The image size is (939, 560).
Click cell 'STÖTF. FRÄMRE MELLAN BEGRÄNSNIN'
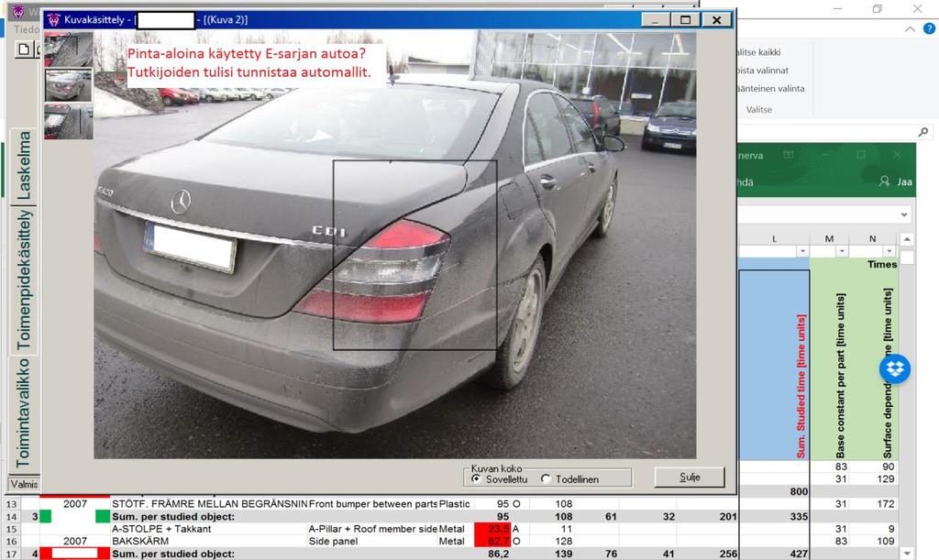pyautogui.click(x=210, y=504)
